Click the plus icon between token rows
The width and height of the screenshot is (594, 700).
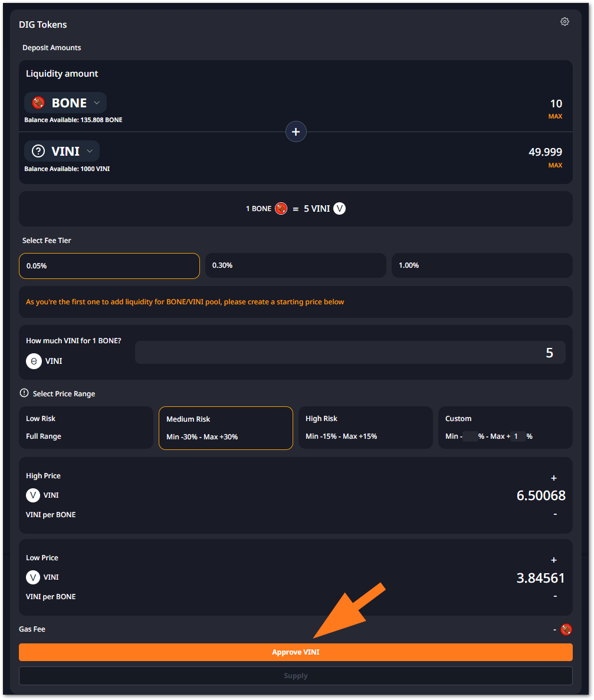point(296,132)
